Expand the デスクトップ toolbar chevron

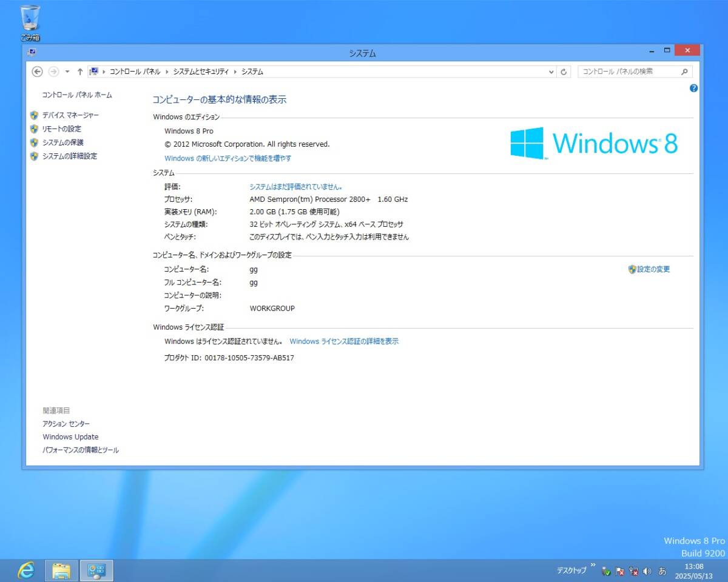coord(593,564)
